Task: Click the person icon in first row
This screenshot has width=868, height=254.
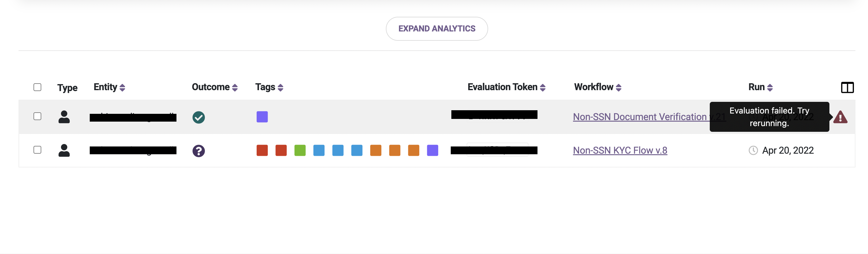Action: (x=64, y=117)
